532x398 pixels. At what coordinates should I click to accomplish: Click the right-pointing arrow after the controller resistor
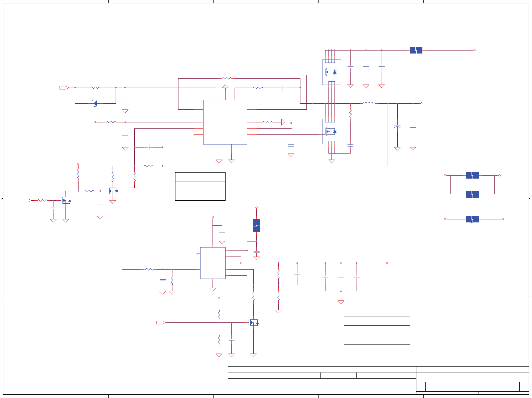(283, 122)
